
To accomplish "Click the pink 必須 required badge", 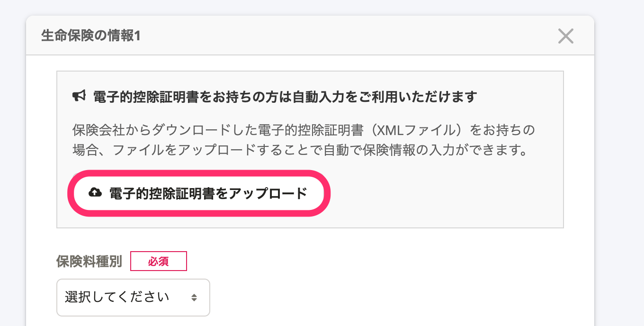I will [x=159, y=261].
